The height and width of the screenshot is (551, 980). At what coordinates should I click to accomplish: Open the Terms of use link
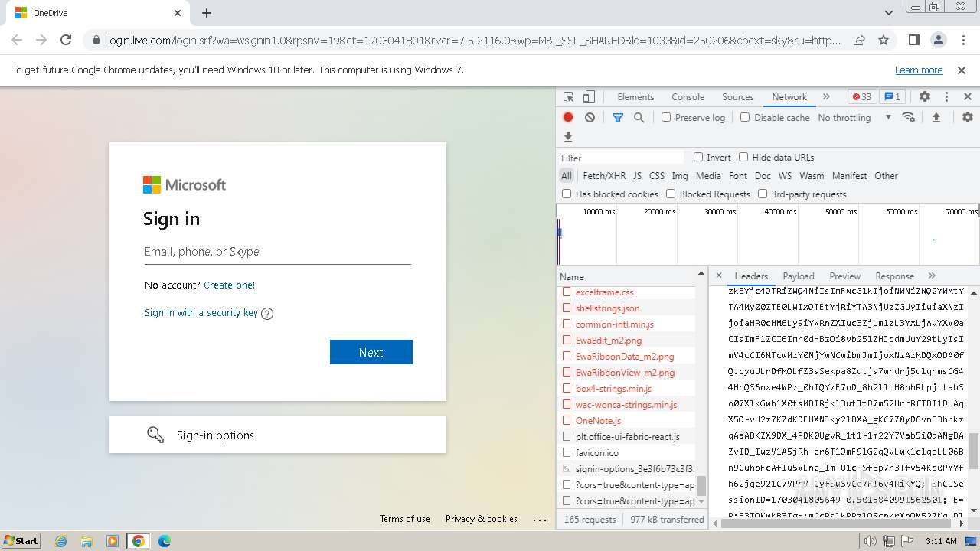point(405,518)
